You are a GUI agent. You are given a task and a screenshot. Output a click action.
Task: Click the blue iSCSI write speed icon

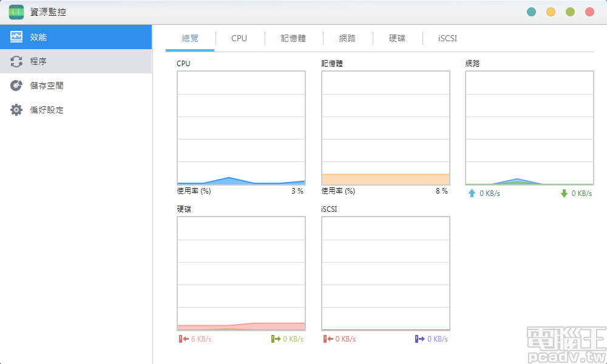click(418, 339)
